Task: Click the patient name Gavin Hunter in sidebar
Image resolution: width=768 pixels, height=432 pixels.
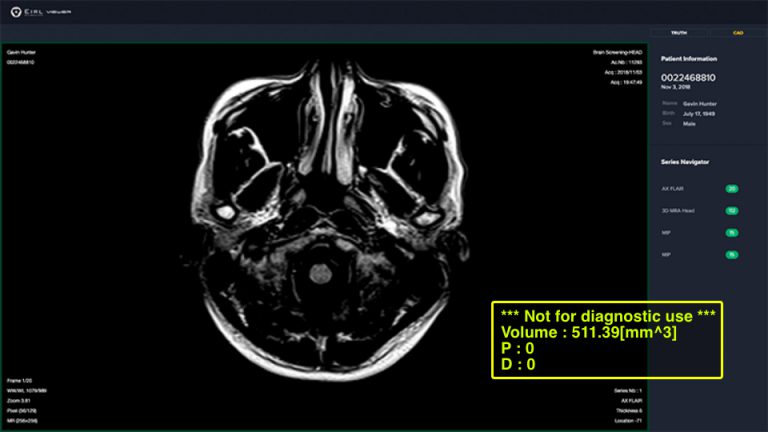Action: pyautogui.click(x=699, y=104)
